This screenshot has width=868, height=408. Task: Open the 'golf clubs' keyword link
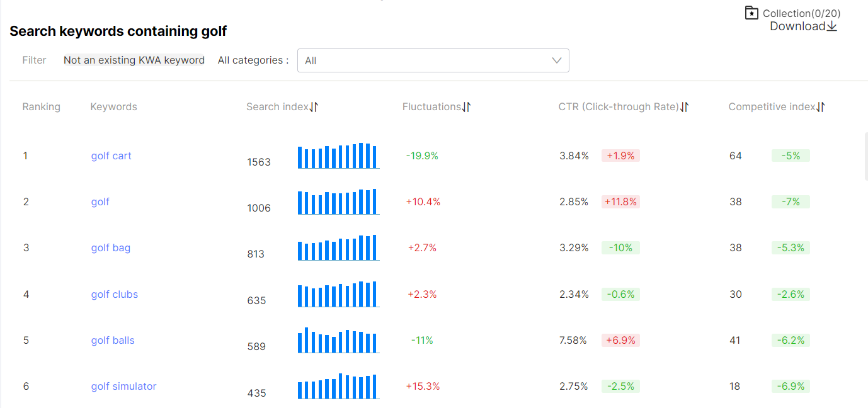[x=114, y=294]
